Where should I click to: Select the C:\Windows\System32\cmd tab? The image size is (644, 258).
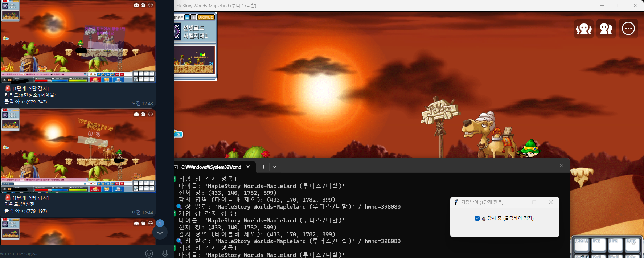coord(211,167)
